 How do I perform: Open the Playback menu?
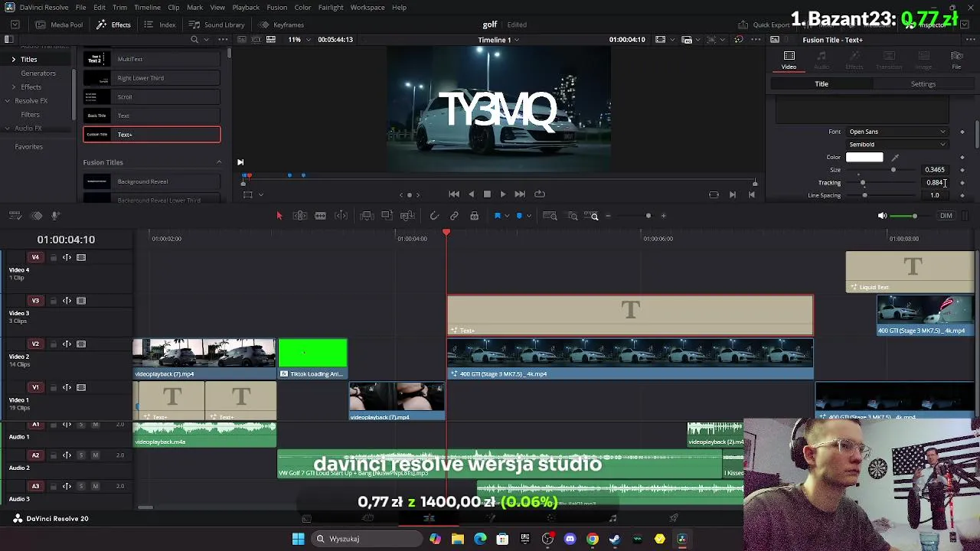pos(246,8)
